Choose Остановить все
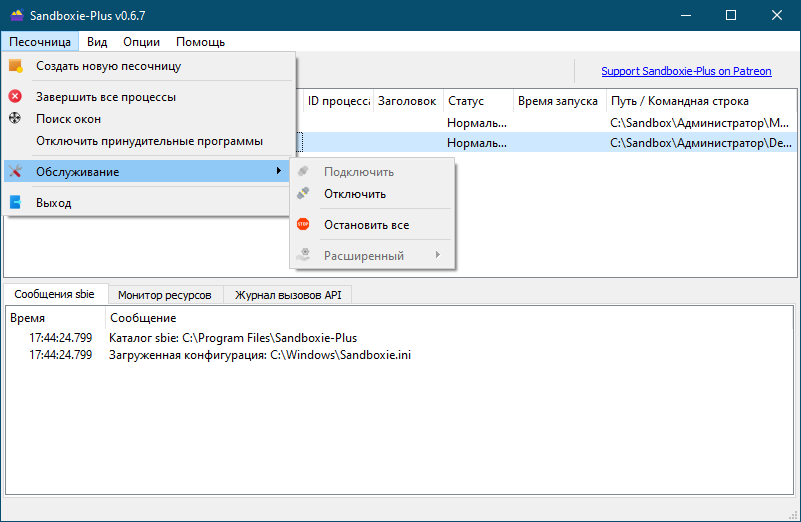Image resolution: width=801 pixels, height=522 pixels. [372, 225]
